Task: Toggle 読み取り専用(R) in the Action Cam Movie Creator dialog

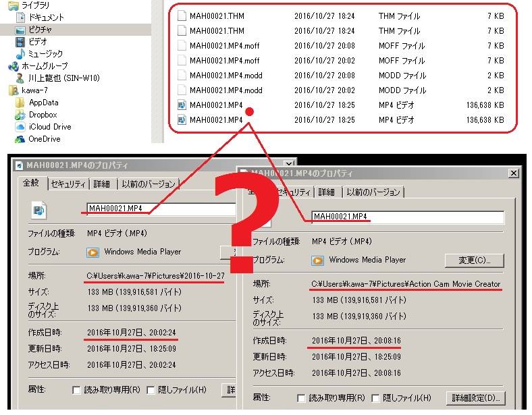Action: (x=302, y=398)
